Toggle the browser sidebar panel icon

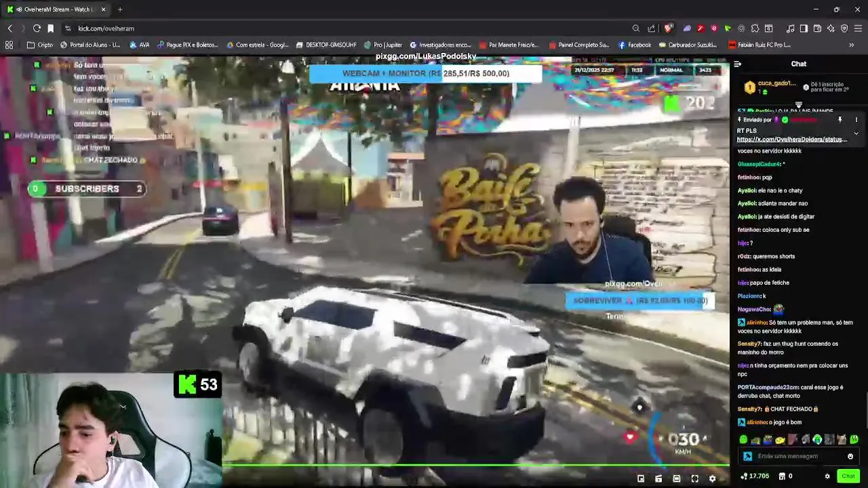[x=804, y=28]
